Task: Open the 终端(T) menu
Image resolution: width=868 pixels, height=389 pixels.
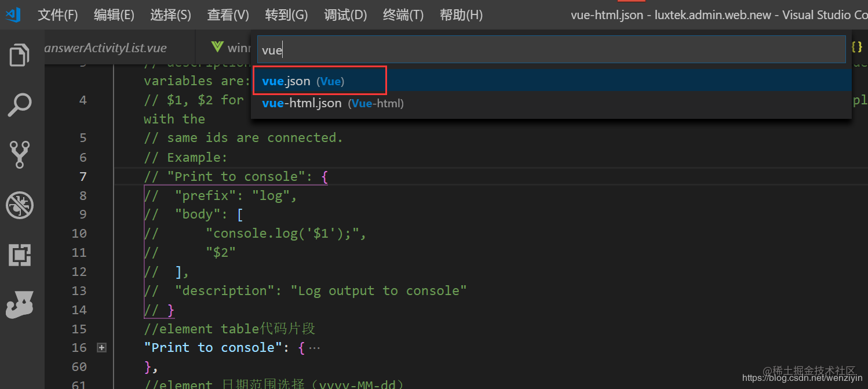Action: click(403, 14)
